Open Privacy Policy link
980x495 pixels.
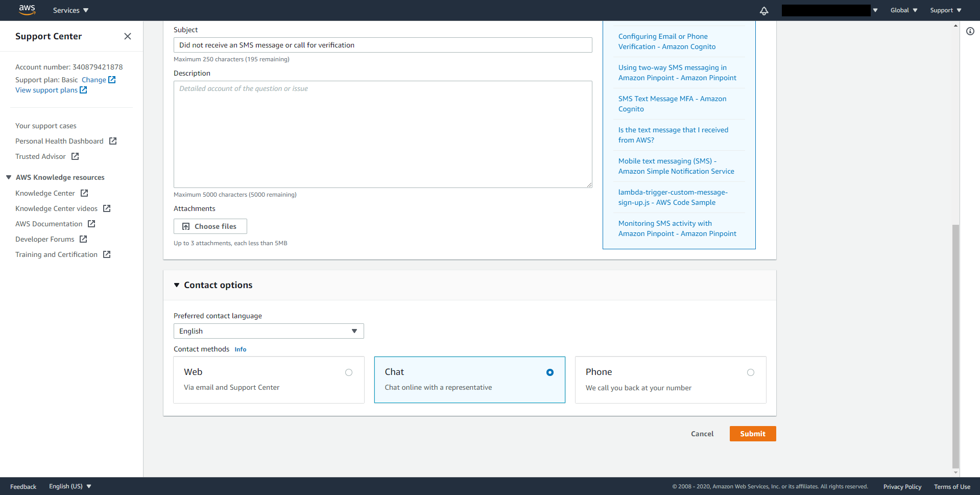(902, 486)
